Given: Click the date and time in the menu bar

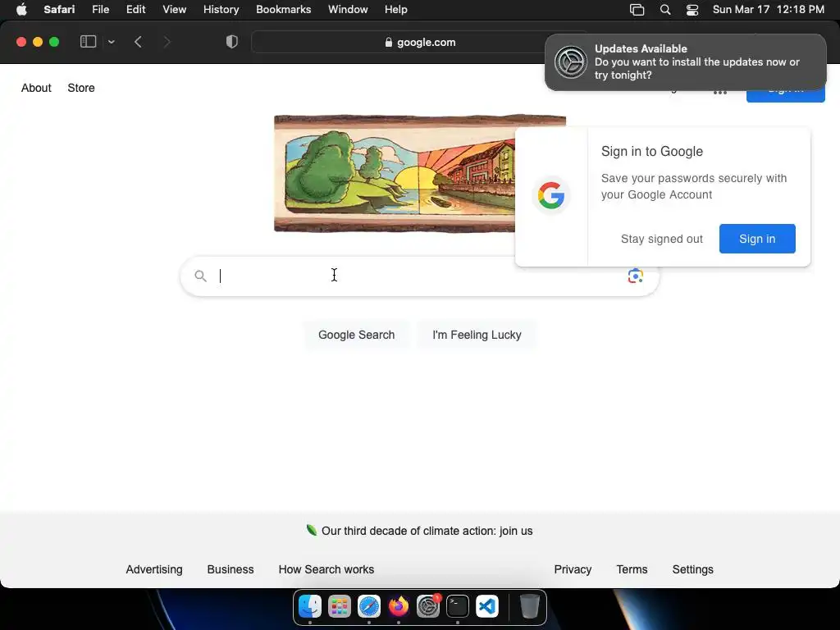Looking at the screenshot, I should coord(768,10).
